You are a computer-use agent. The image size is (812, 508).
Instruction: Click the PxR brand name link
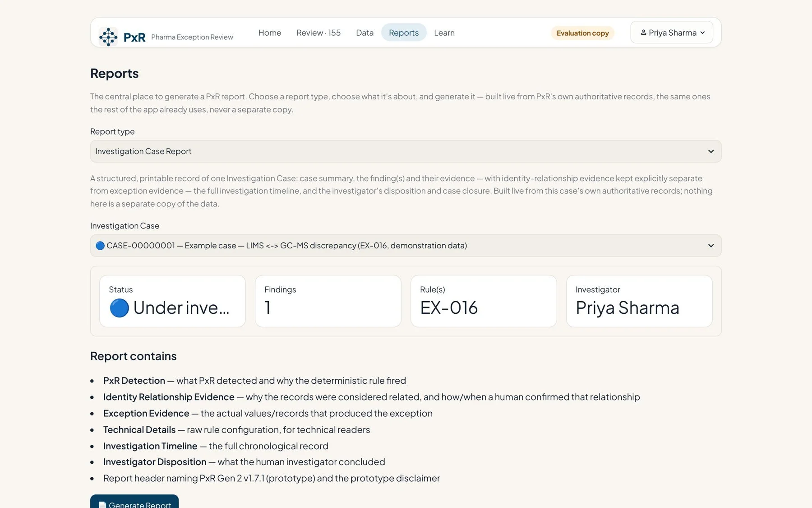(134, 37)
